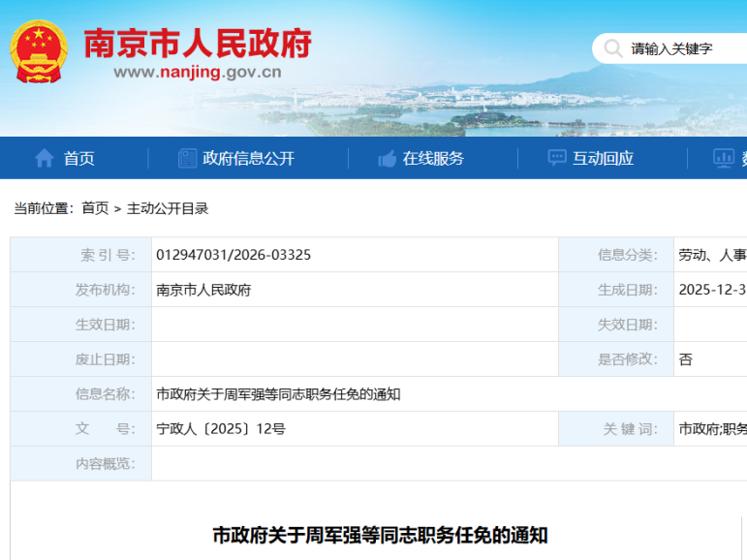Click the 信息名称 row's notice title text

(x=278, y=394)
